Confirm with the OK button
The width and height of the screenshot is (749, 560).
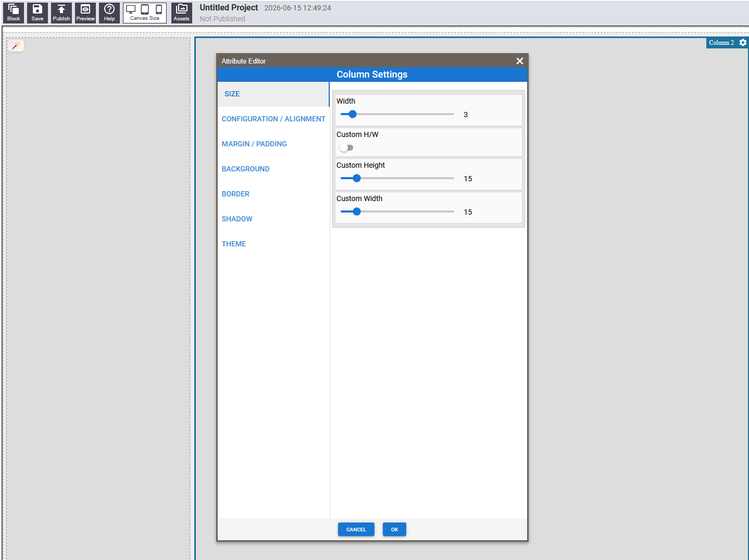(x=394, y=529)
